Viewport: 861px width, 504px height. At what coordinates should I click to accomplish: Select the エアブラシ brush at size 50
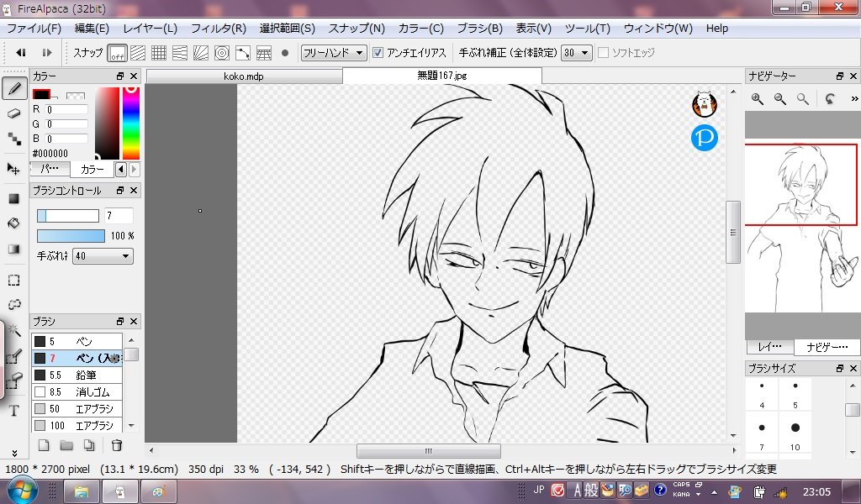pos(77,408)
